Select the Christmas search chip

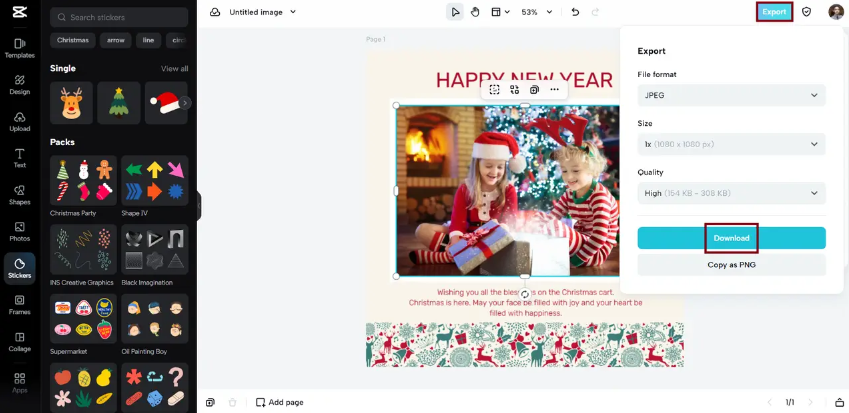(73, 40)
